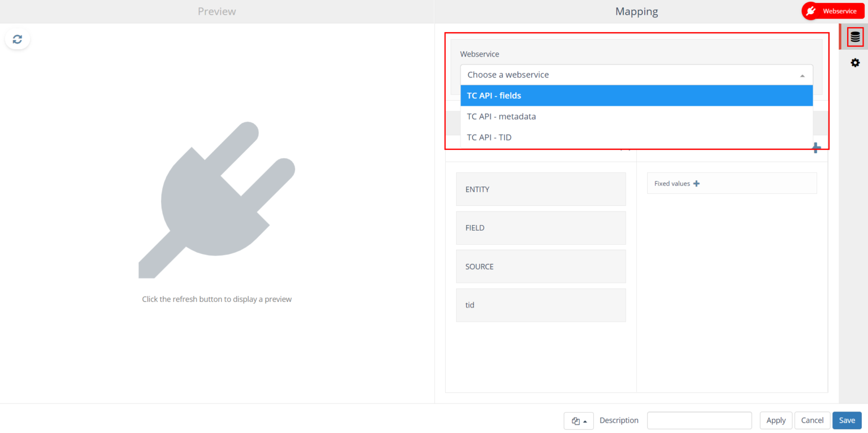
Task: Open the settings gear panel
Action: [x=855, y=63]
